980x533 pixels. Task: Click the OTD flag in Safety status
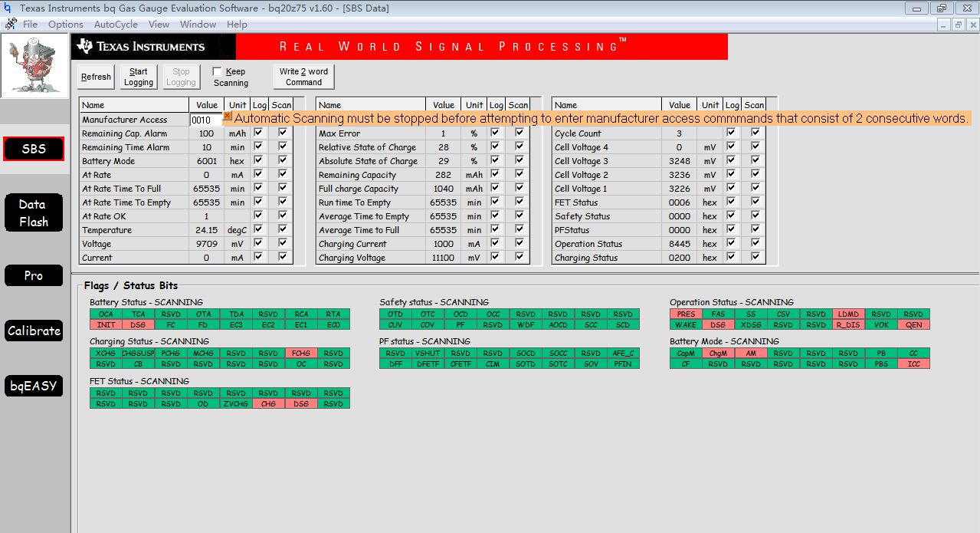tap(395, 314)
